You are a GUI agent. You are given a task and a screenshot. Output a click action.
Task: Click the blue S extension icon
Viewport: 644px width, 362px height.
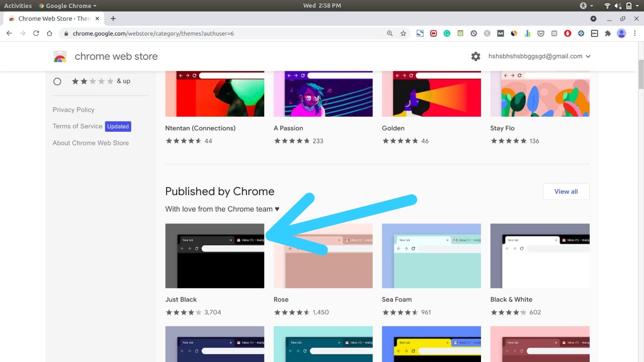pos(420,33)
